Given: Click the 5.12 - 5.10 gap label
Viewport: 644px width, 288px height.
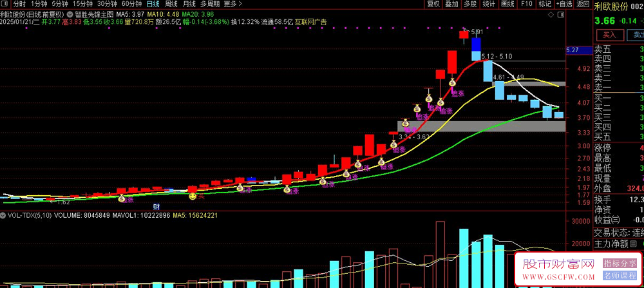Looking at the screenshot, I should coord(497,56).
